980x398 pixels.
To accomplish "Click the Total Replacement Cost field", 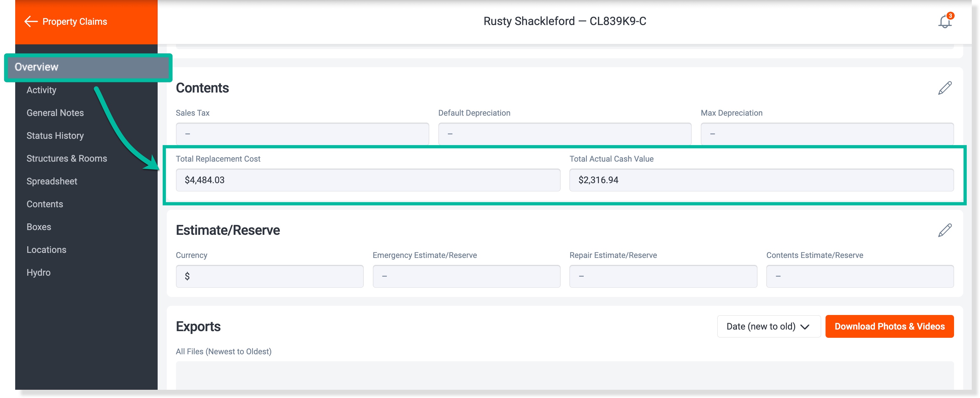I will [368, 180].
